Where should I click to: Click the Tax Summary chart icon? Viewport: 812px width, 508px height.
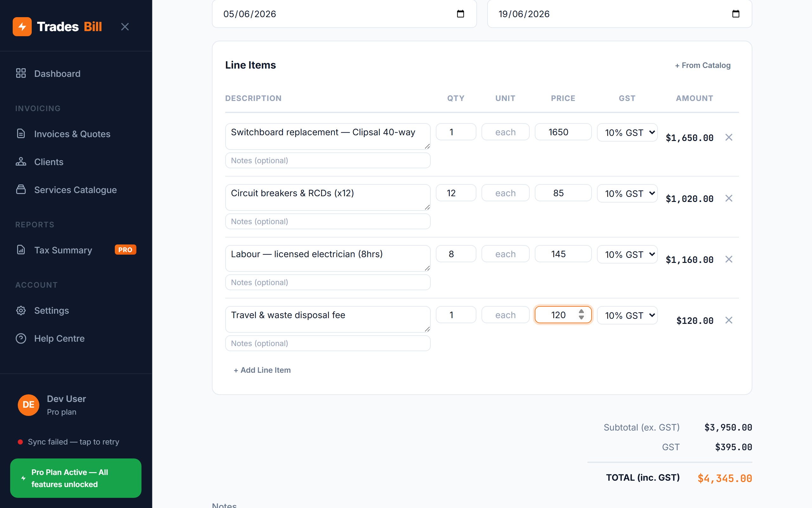pos(21,250)
